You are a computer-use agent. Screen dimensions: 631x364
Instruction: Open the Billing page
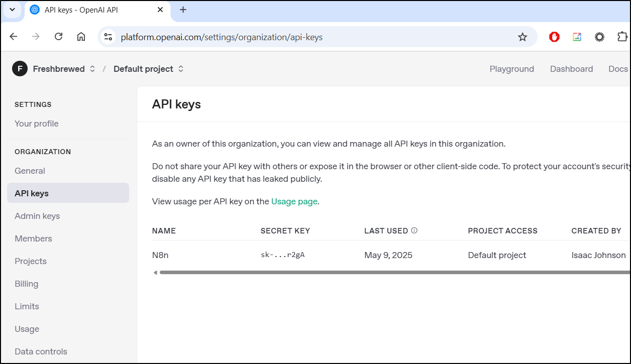[26, 284]
